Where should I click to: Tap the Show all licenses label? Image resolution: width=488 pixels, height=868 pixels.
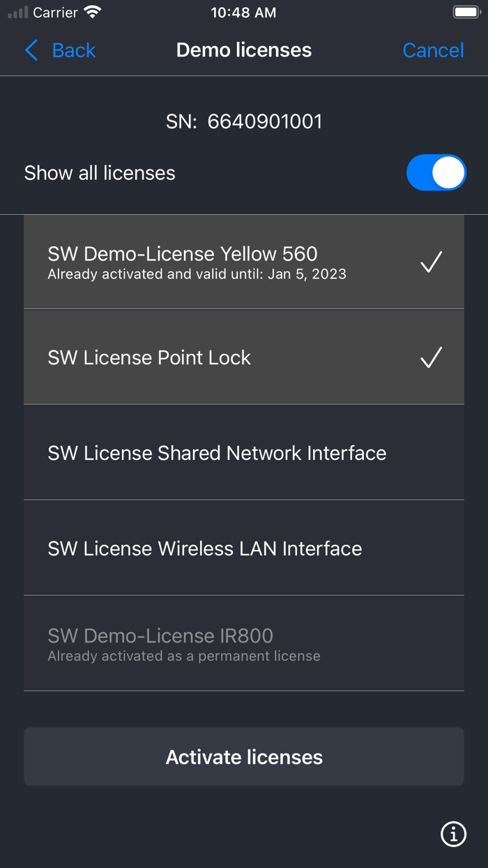pyautogui.click(x=100, y=173)
